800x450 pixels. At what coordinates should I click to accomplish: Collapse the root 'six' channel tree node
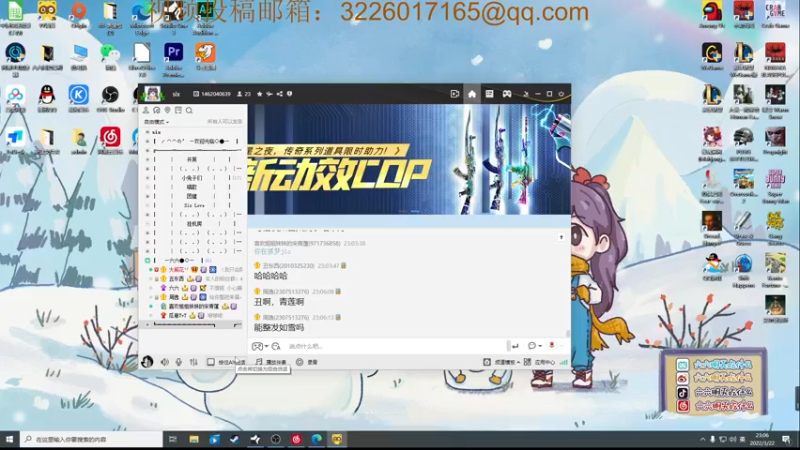point(147,132)
